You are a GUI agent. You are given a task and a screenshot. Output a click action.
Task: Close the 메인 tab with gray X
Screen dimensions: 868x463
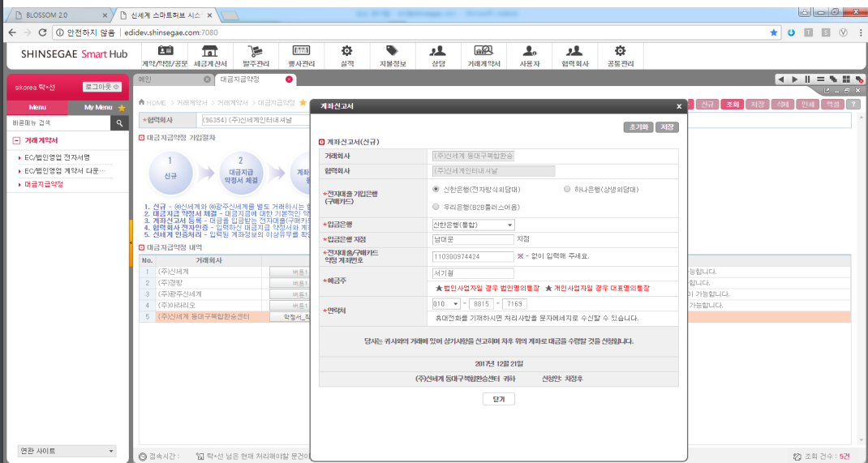point(207,79)
